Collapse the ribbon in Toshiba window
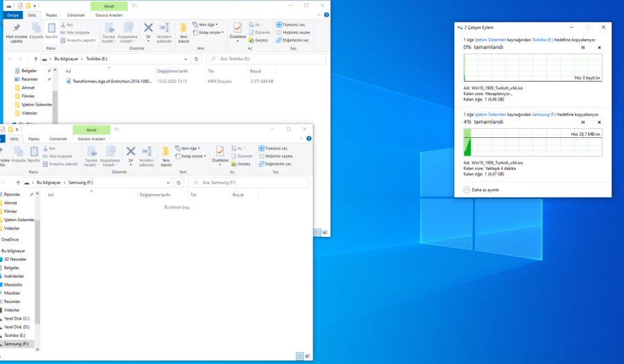This screenshot has height=364, width=624. point(319,15)
